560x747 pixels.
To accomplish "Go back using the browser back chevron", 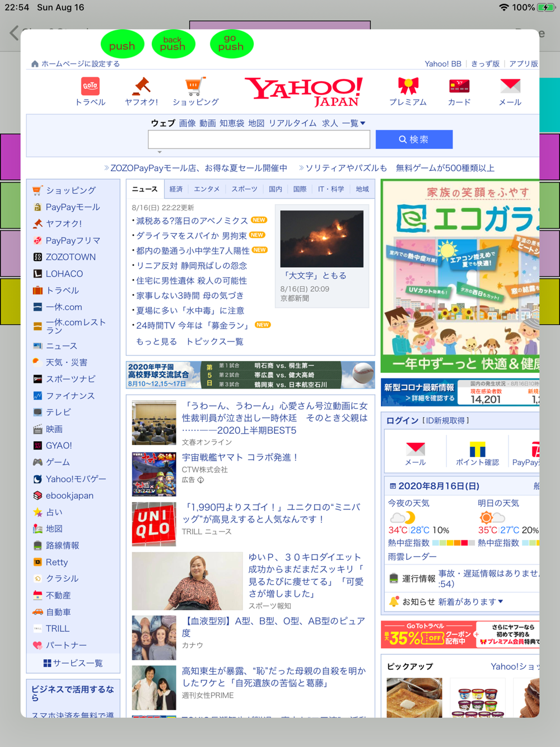I will (x=14, y=33).
